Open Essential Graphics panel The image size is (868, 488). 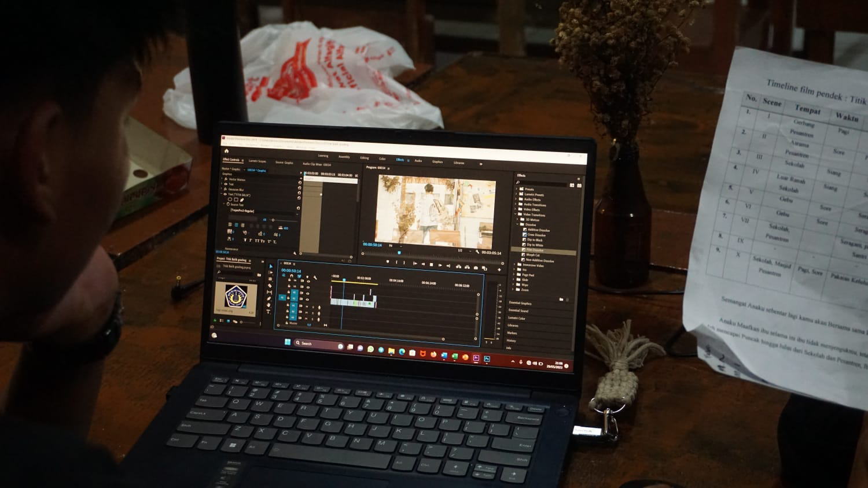pyautogui.click(x=520, y=304)
